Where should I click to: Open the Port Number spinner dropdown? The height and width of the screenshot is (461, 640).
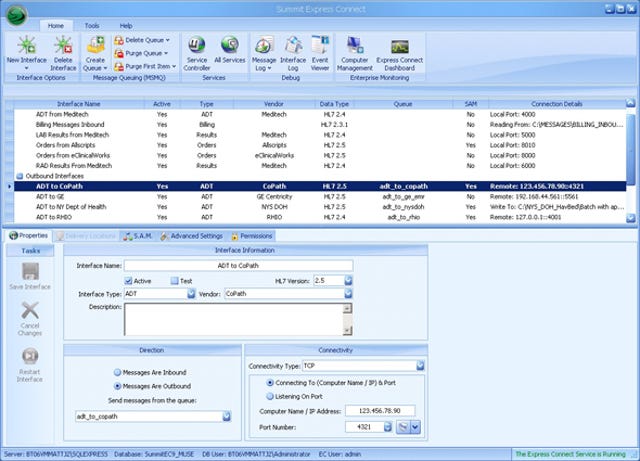(x=388, y=427)
